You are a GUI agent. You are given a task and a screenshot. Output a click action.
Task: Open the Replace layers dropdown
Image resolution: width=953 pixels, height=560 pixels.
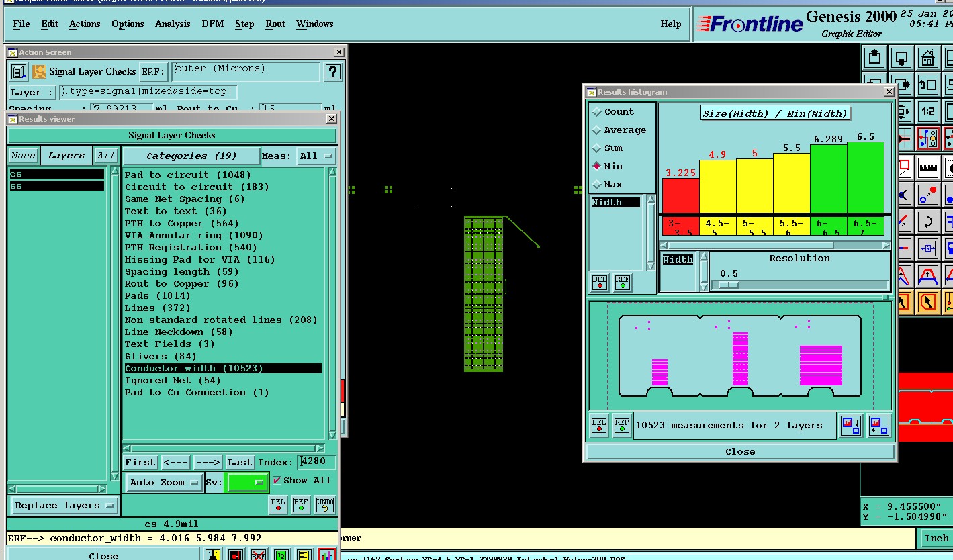pos(64,506)
